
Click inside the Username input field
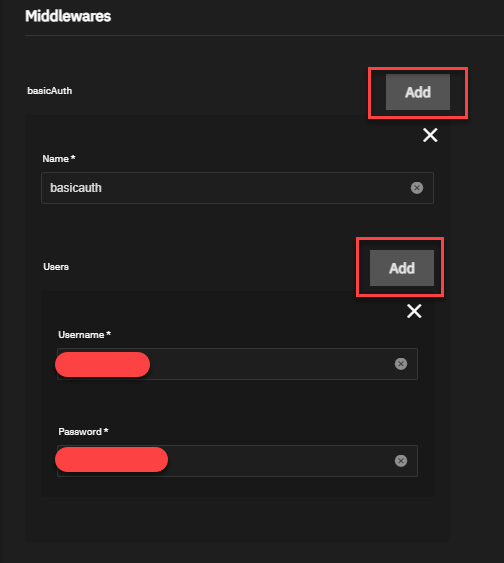[x=237, y=364]
